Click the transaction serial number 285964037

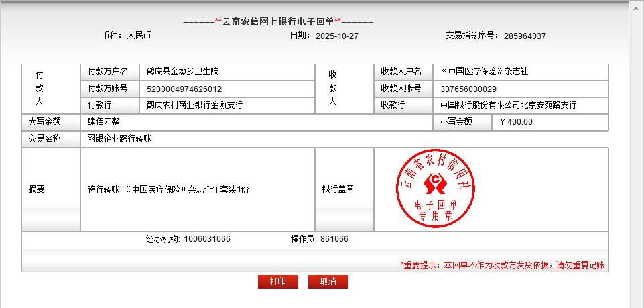525,36
